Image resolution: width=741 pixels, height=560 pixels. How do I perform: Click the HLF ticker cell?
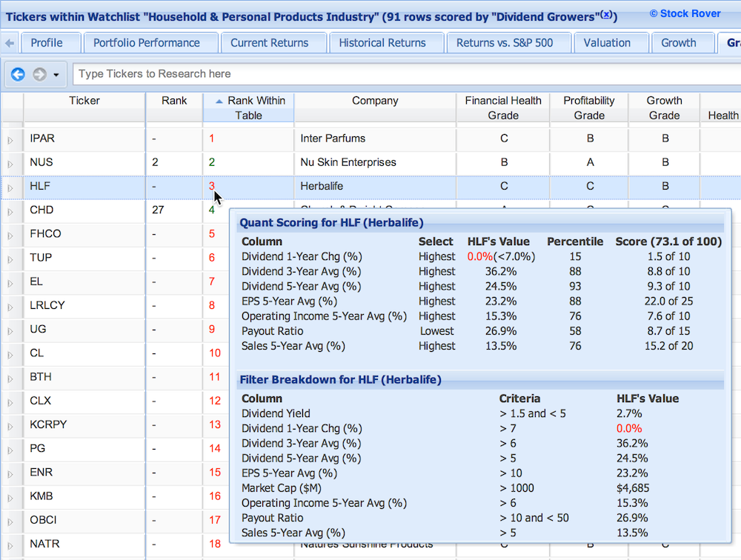(84, 186)
